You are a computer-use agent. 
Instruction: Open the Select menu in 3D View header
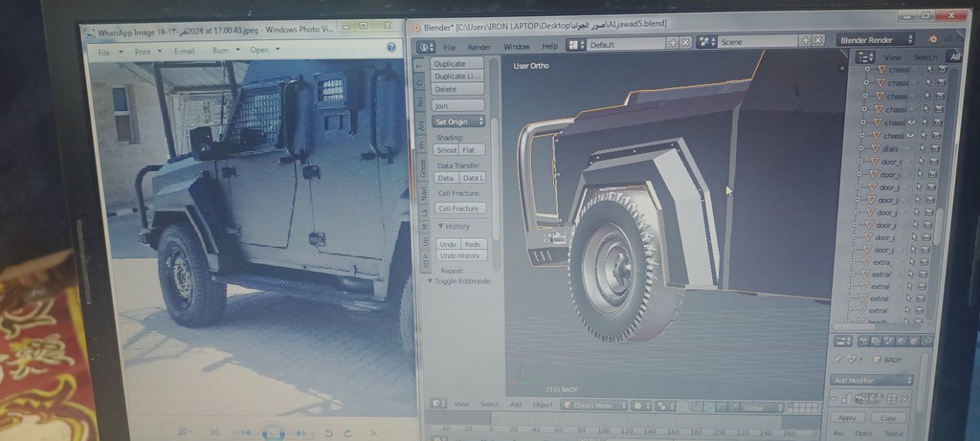pos(489,405)
